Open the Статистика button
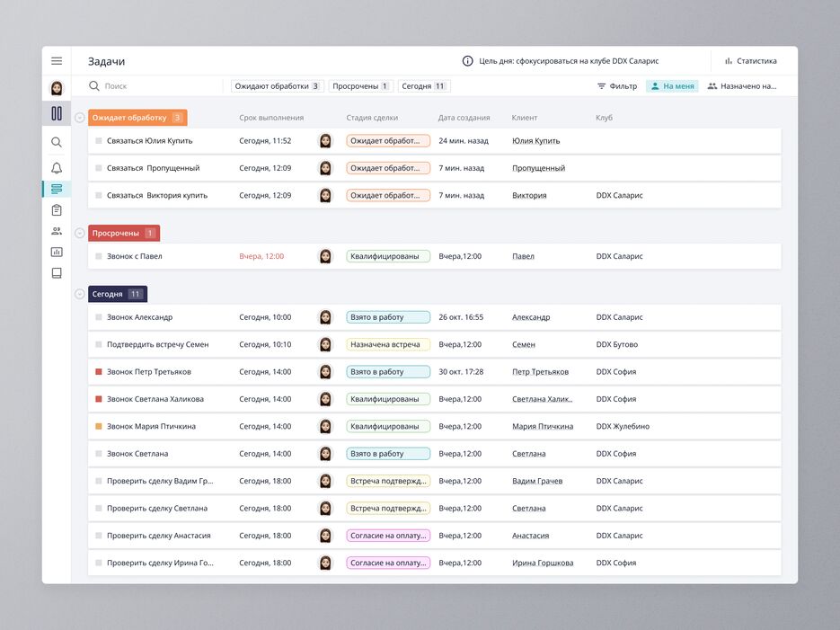The height and width of the screenshot is (630, 840). (750, 61)
